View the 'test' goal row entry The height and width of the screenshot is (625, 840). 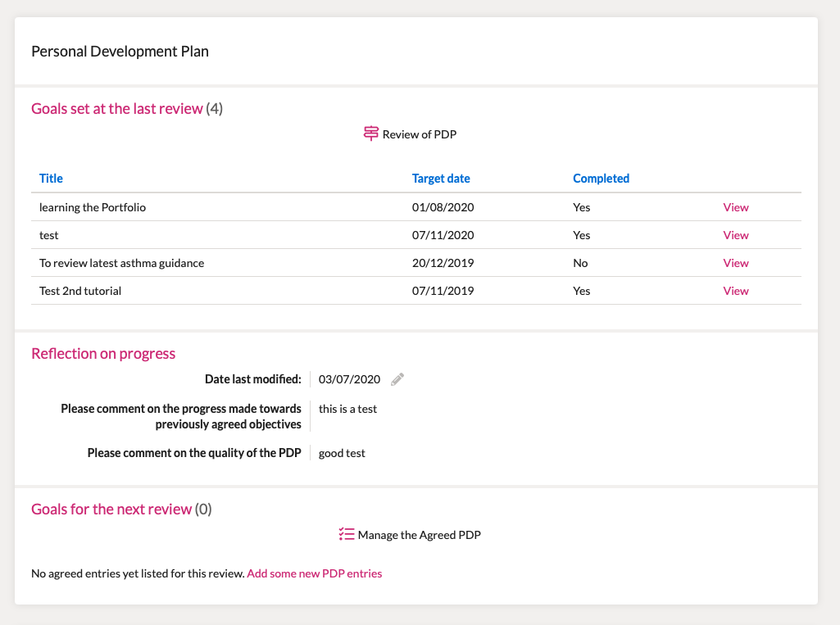click(736, 235)
